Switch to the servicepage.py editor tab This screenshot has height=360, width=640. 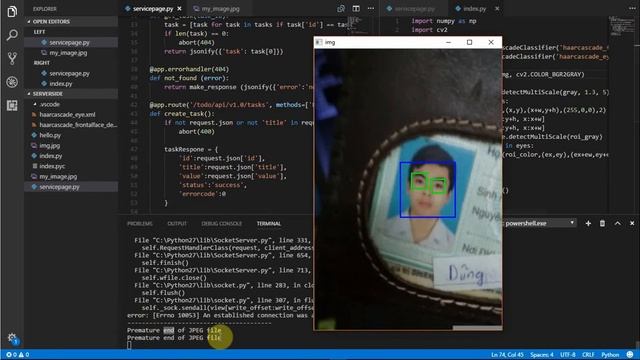tap(153, 9)
